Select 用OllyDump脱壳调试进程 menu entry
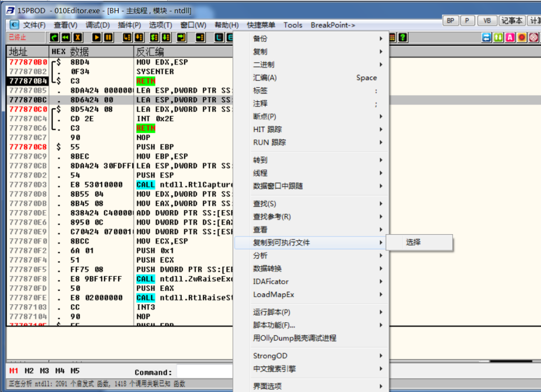The image size is (541, 392). pyautogui.click(x=294, y=338)
